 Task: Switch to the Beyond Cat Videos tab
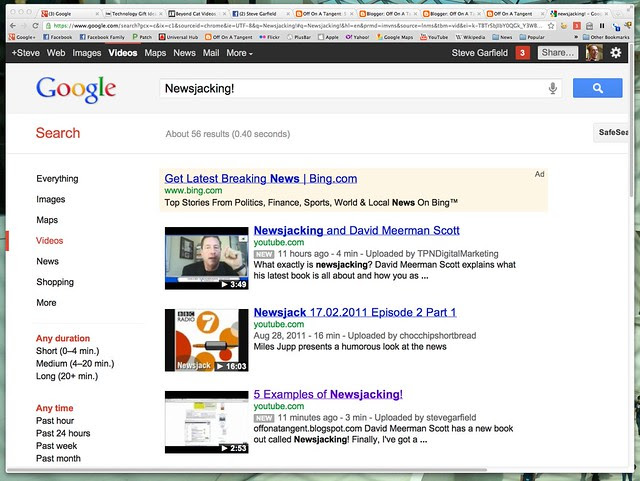tap(197, 14)
